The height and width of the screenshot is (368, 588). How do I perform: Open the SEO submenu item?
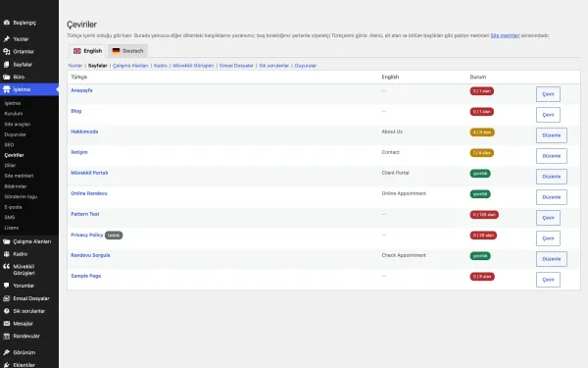click(9, 144)
